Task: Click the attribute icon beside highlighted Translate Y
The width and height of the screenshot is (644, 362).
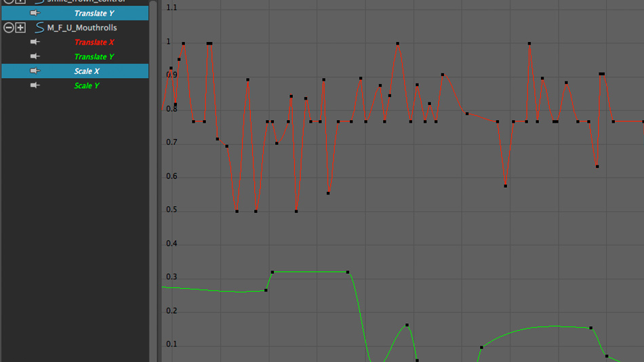Action: pos(35,13)
